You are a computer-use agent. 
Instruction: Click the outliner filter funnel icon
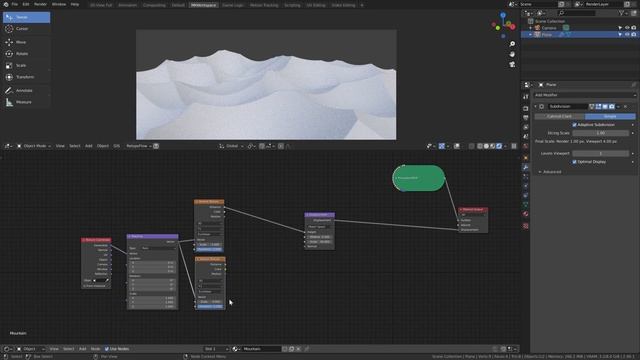click(x=621, y=13)
